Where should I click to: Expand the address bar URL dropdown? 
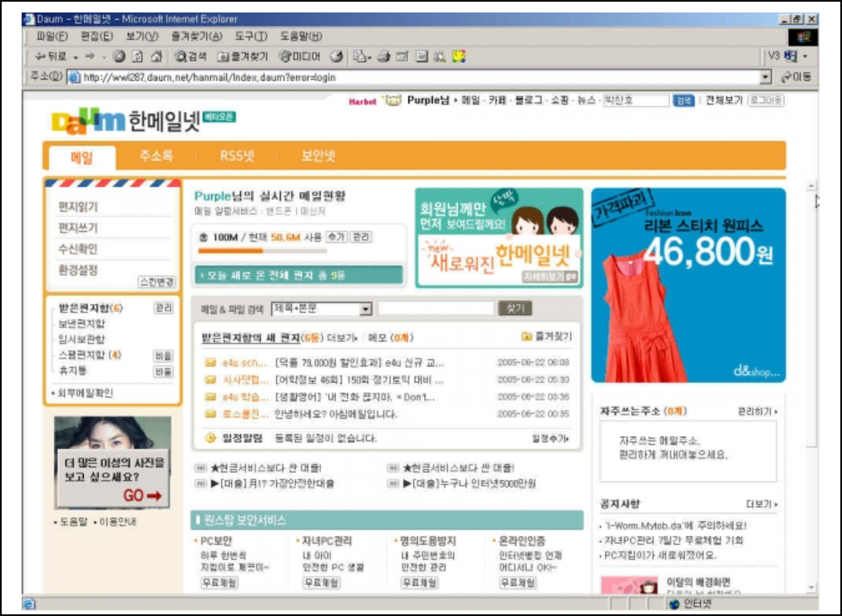pyautogui.click(x=766, y=77)
